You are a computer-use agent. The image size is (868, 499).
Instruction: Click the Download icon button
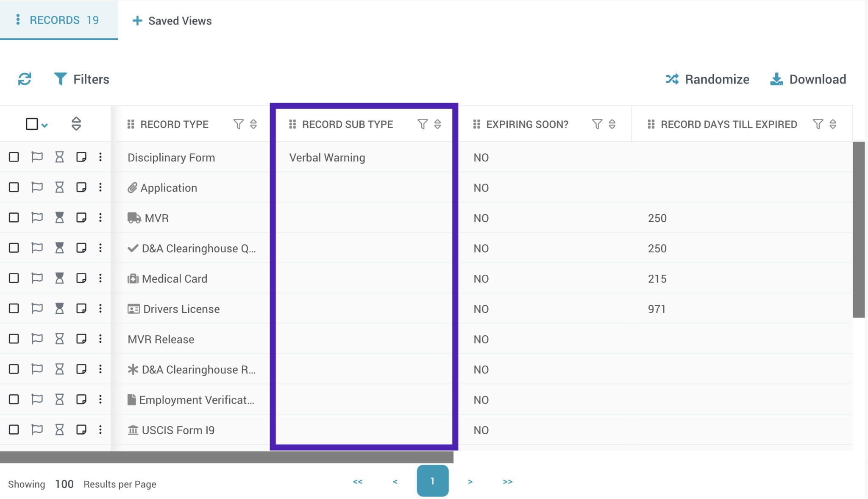coord(776,79)
